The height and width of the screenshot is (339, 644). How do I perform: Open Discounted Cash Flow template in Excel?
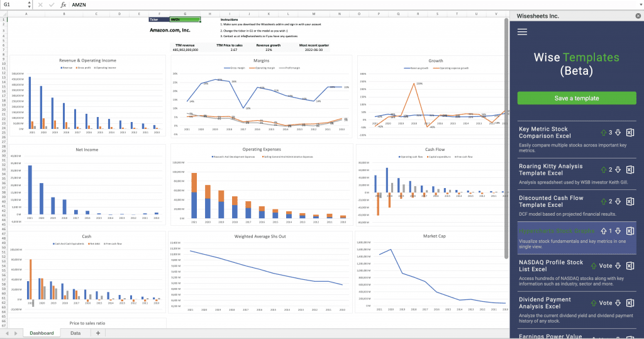(630, 202)
